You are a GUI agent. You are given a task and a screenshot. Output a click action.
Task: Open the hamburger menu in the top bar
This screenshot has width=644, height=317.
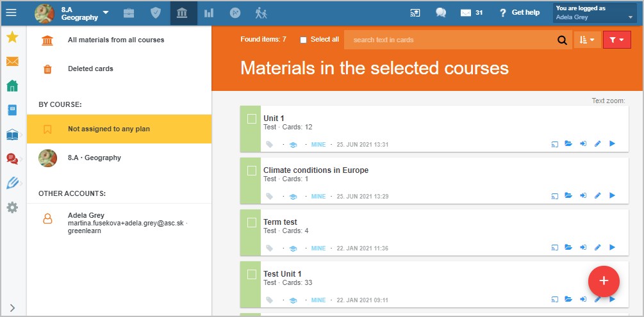pyautogui.click(x=11, y=13)
